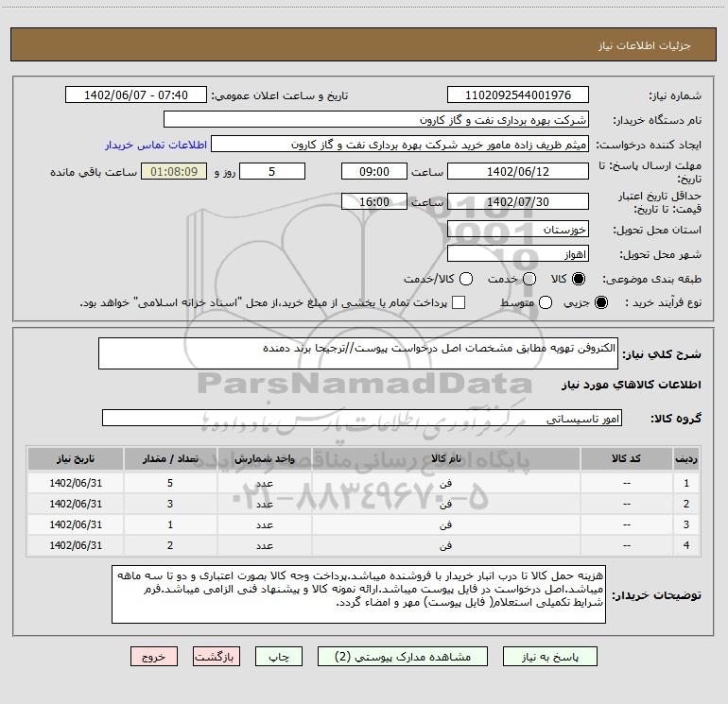Click price validity time 16:00 field
This screenshot has height=704, width=728.
[x=374, y=201]
